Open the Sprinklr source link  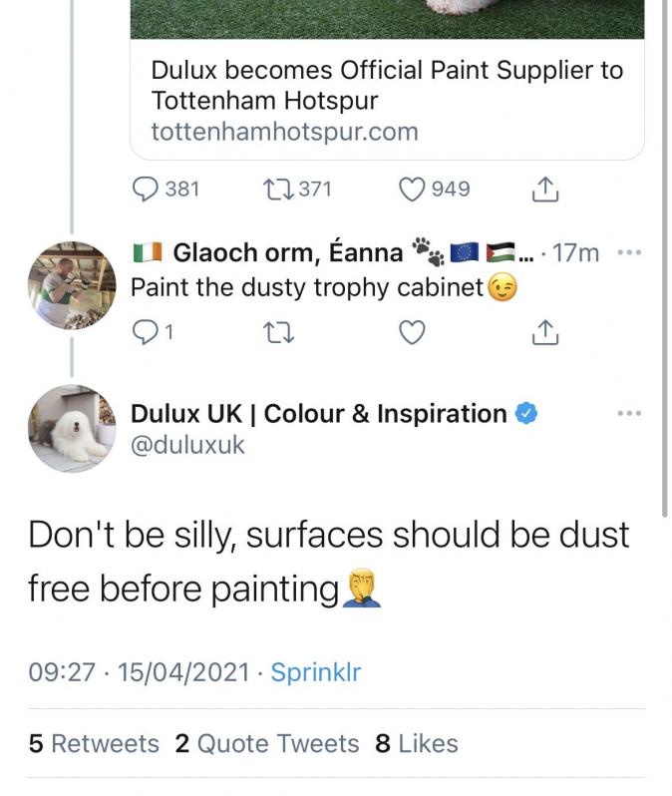coord(316,672)
